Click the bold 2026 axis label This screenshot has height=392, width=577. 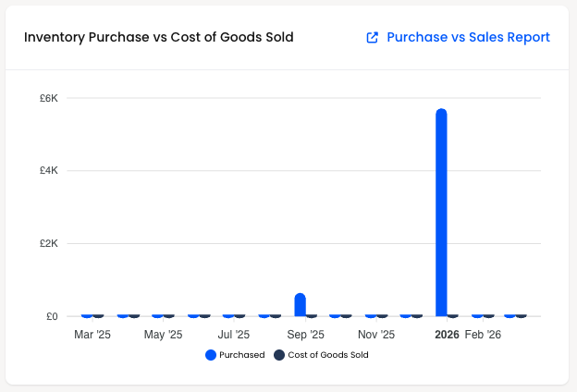447,334
